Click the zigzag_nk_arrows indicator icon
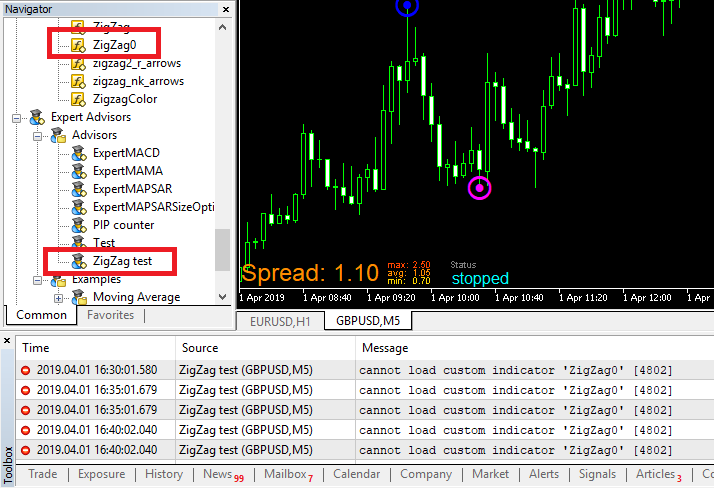 [78, 81]
